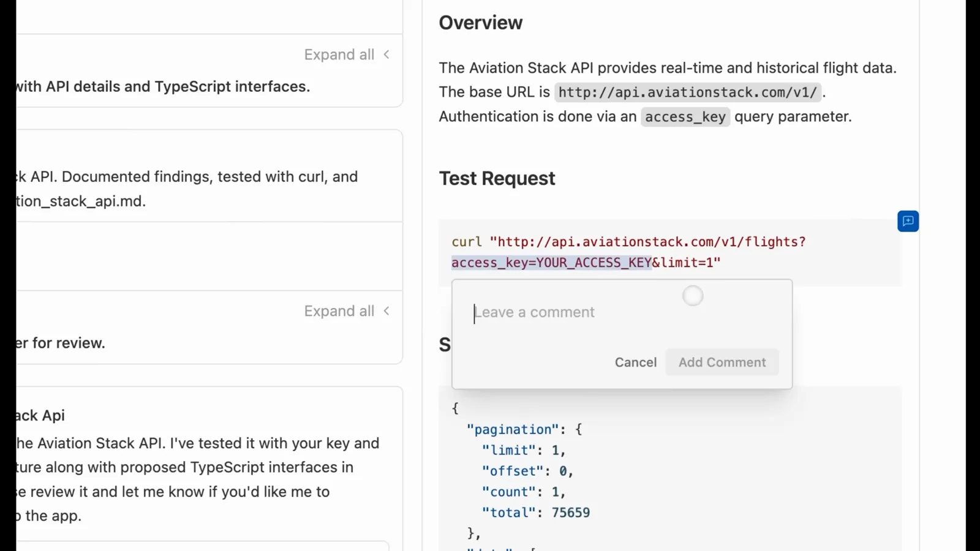Click text 'with API details and TypeScript interfaces.'

pyautogui.click(x=163, y=87)
